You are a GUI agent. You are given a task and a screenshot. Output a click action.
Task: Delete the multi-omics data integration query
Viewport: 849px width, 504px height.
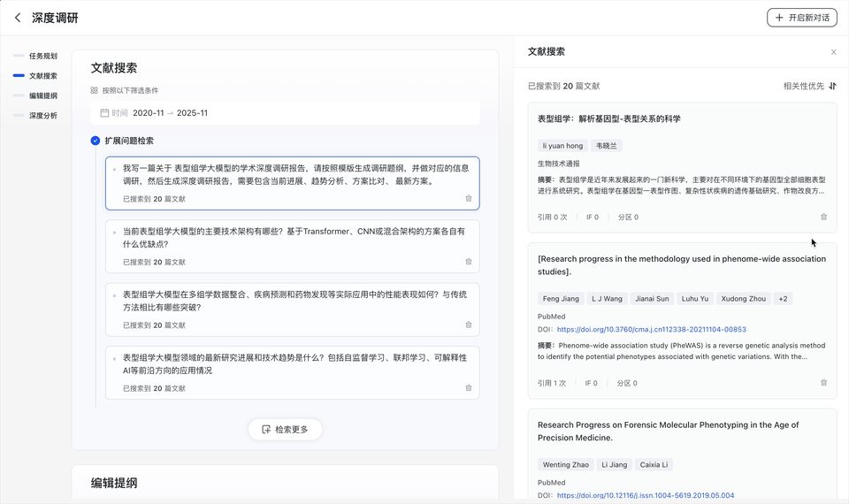469,325
